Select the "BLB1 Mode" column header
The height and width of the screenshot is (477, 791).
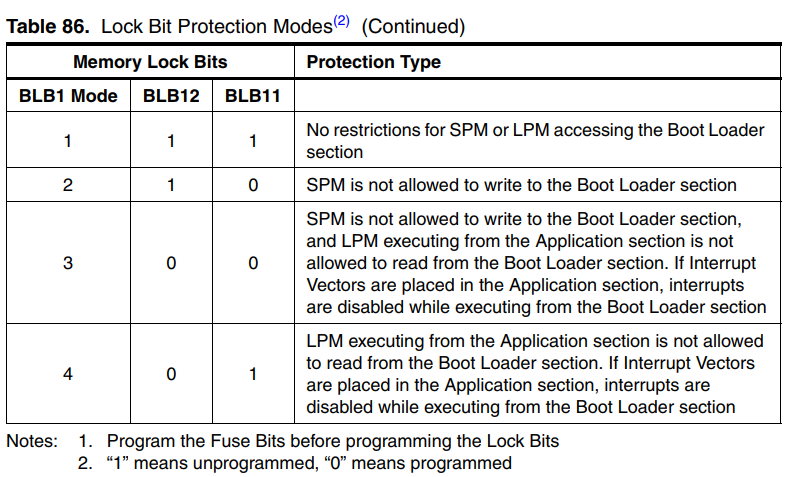[x=68, y=96]
